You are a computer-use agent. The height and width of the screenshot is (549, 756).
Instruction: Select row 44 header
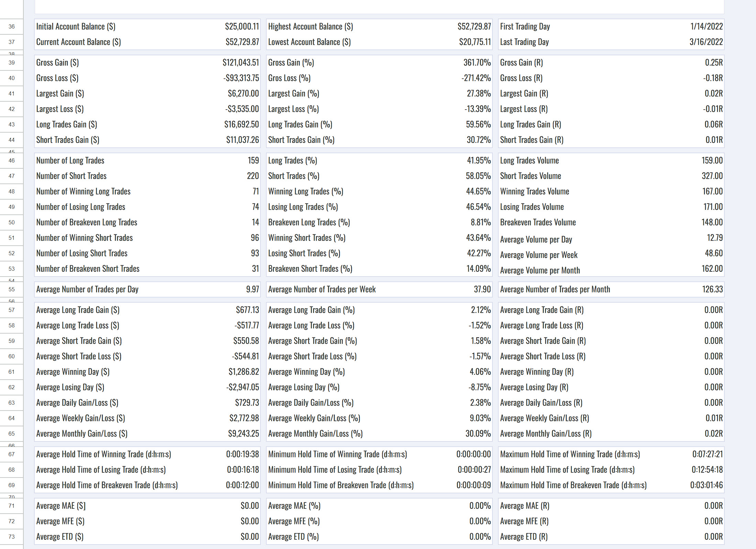12,140
